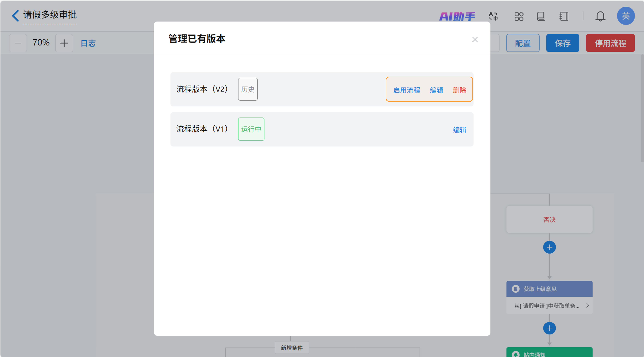Click the 英 user avatar
This screenshot has width=644, height=357.
(x=626, y=16)
